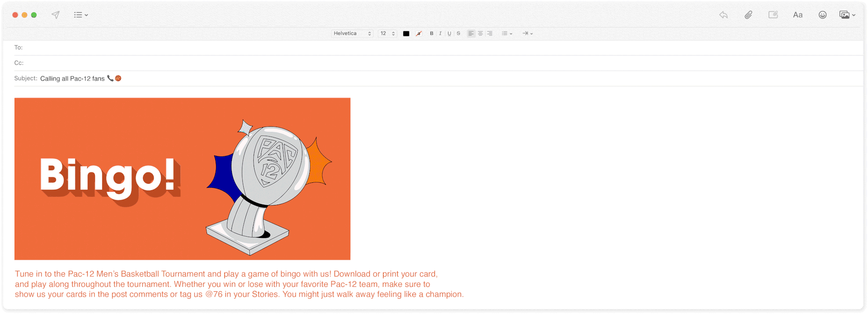The image size is (868, 314).
Task: Toggle bold formatting
Action: click(432, 33)
